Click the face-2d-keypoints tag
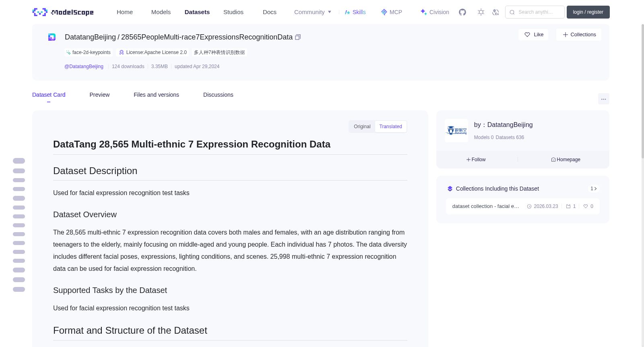644x347 pixels. coord(89,52)
